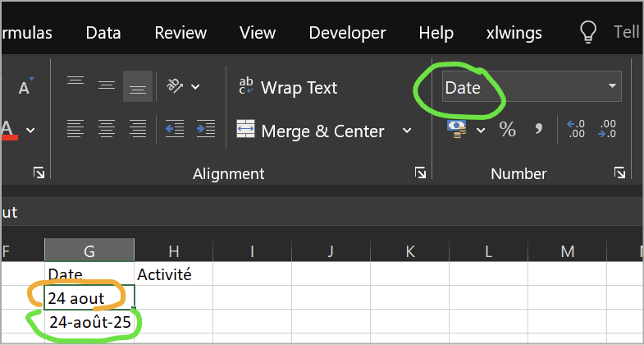
Task: Click Merge & Center
Action: pos(311,131)
